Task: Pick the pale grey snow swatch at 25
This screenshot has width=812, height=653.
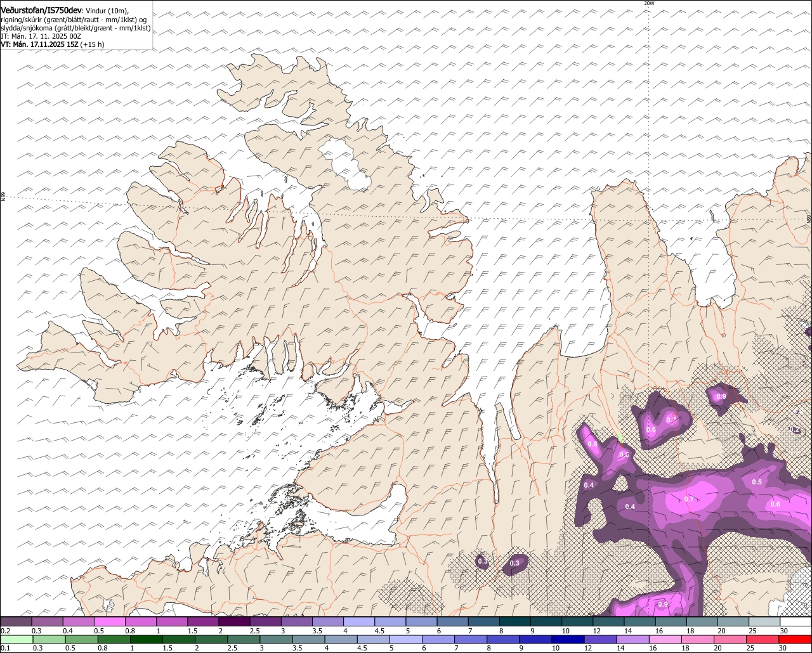Action: point(764,621)
